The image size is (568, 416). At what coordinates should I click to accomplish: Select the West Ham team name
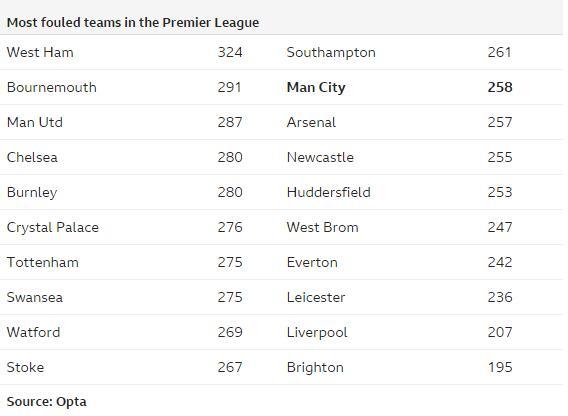(40, 52)
